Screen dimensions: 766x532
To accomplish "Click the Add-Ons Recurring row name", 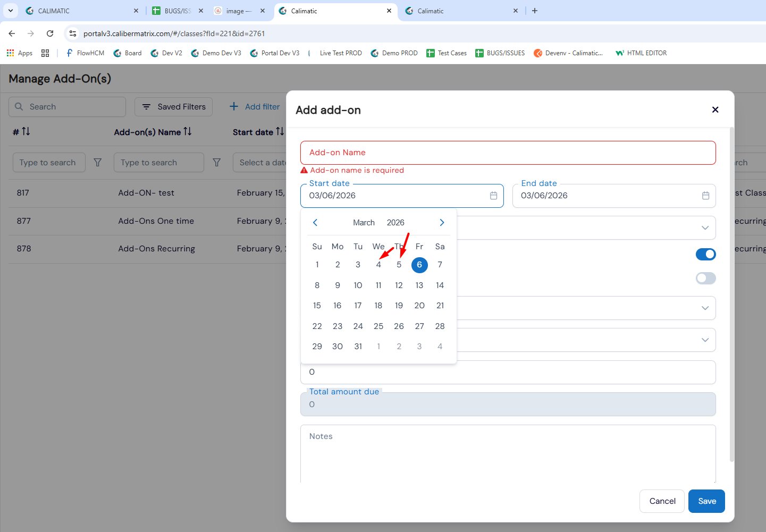I will tap(157, 249).
